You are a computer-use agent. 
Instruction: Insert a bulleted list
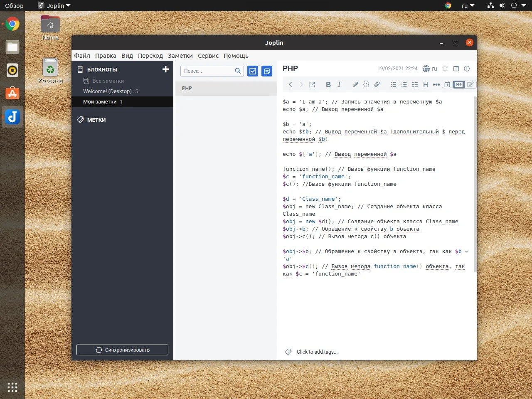click(x=393, y=84)
